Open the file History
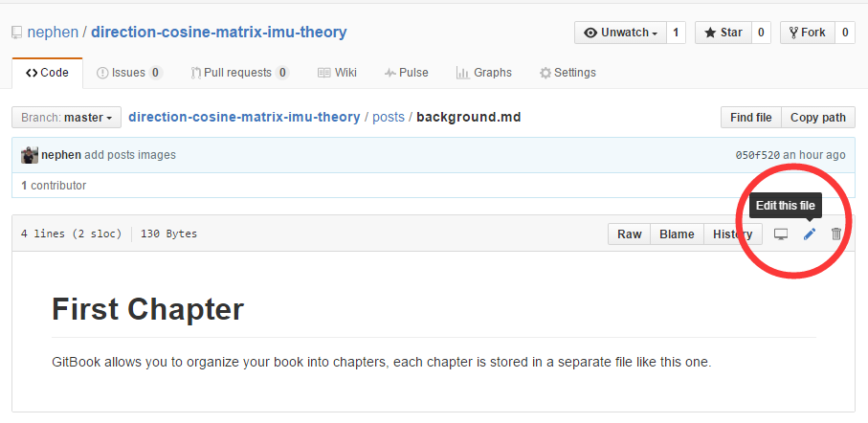This screenshot has height=423, width=868. pyautogui.click(x=733, y=234)
